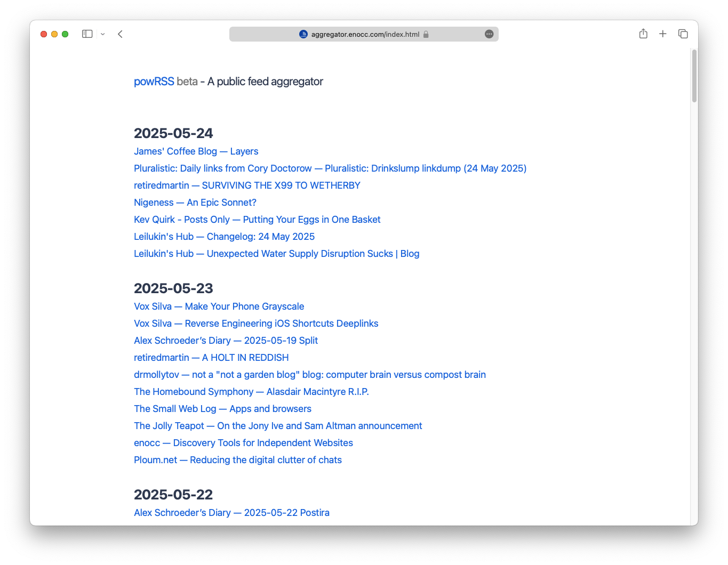Open Ploum.net Reducing digital clutter link

click(x=237, y=460)
